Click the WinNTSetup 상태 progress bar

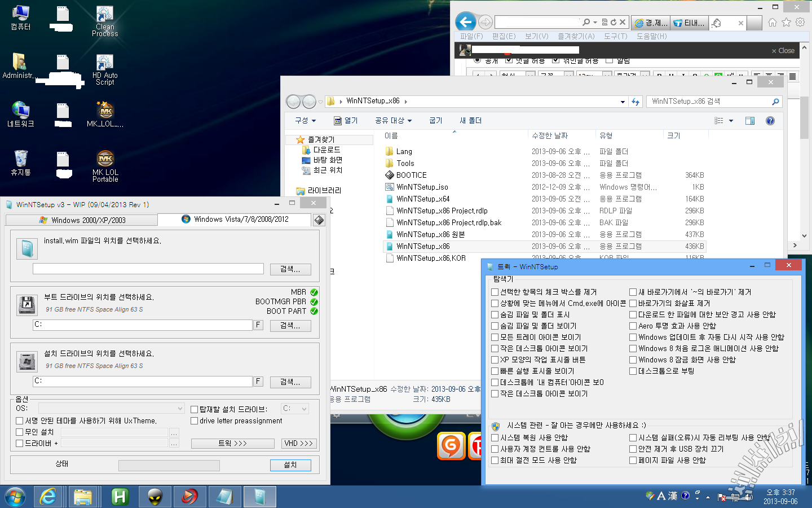coord(169,465)
